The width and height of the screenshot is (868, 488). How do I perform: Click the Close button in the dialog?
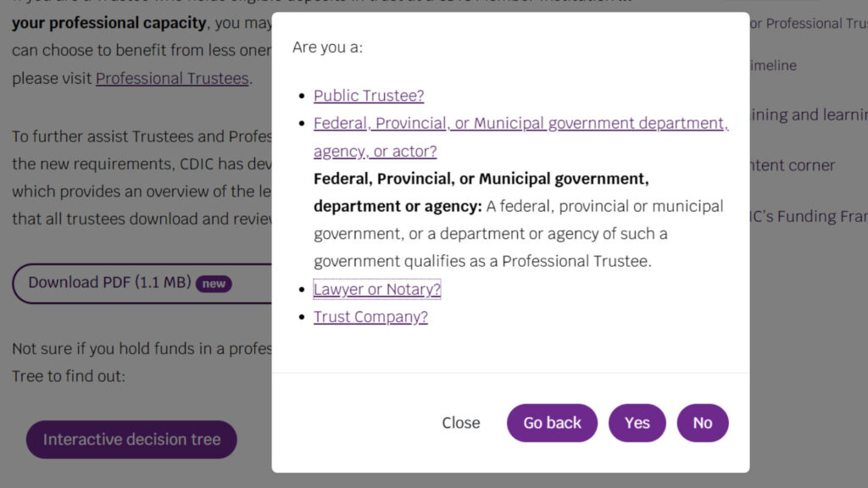click(460, 423)
